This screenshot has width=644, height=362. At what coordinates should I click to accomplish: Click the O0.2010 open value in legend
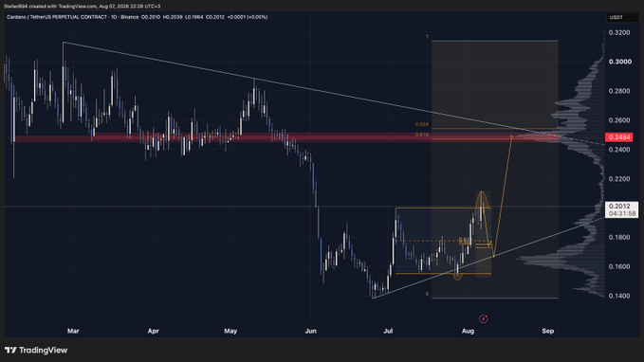point(151,17)
